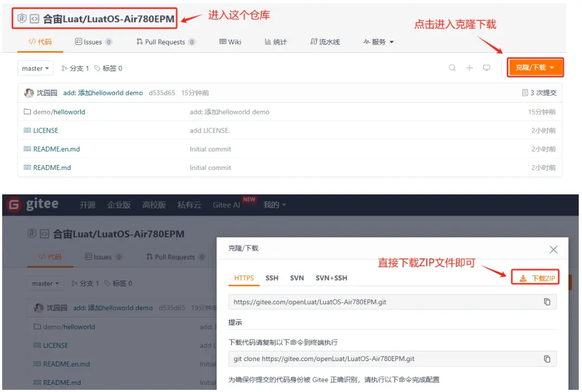Click 分支 1 link in top panel
Image resolution: width=582 pixels, height=392 pixels.
point(75,68)
